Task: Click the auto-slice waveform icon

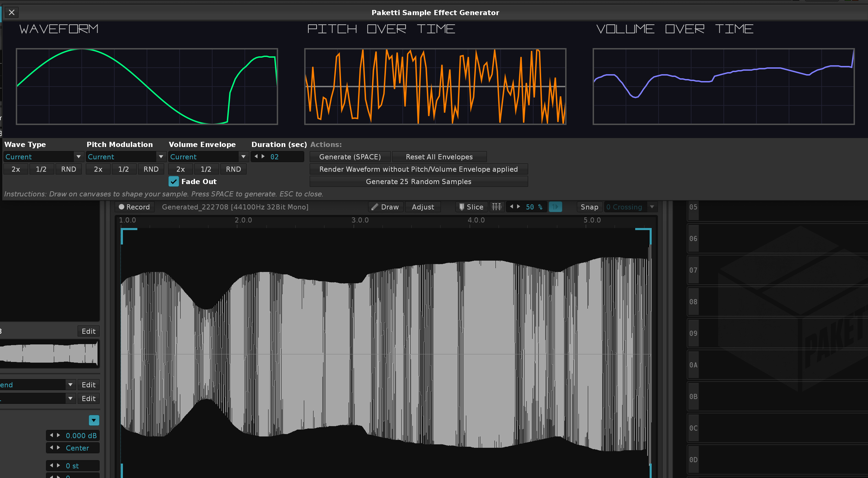Action: tap(496, 207)
